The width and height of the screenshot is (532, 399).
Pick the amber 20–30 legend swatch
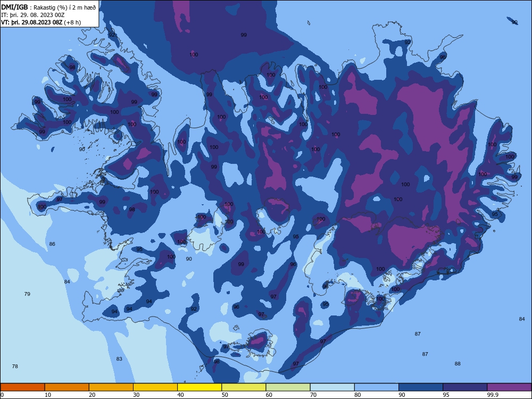coord(111,387)
